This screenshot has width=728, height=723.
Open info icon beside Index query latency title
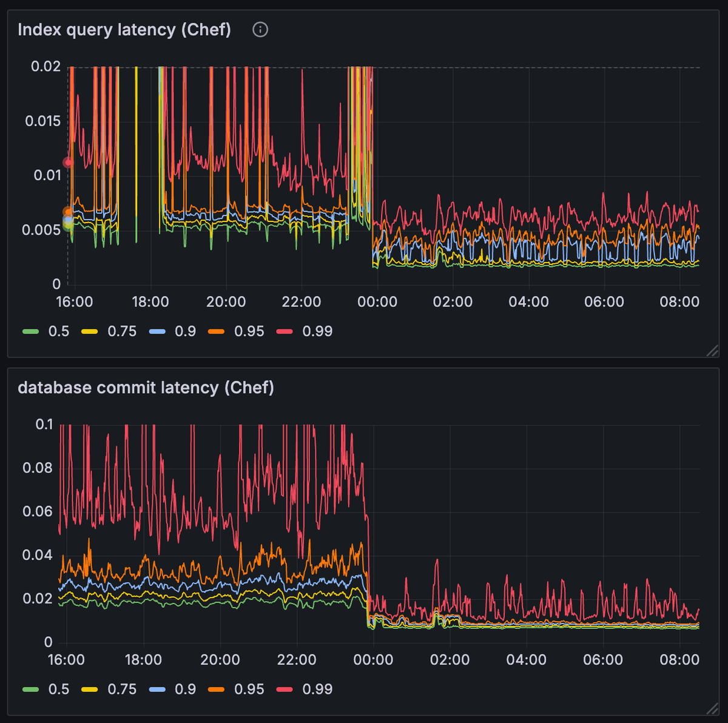click(260, 30)
